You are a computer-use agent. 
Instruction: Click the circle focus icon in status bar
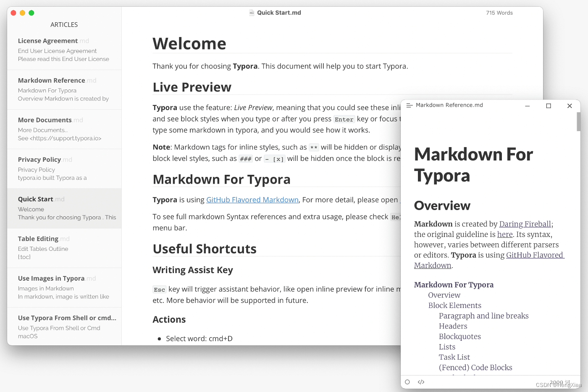click(407, 382)
